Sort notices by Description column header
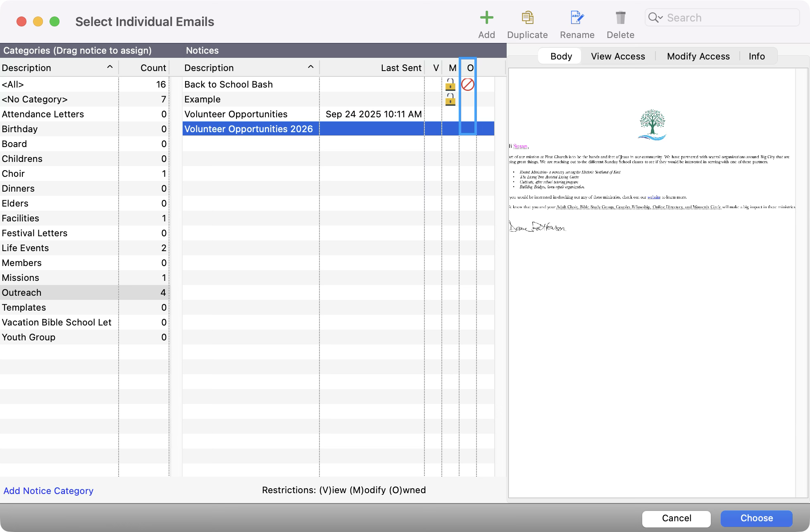This screenshot has height=532, width=810. pos(250,68)
